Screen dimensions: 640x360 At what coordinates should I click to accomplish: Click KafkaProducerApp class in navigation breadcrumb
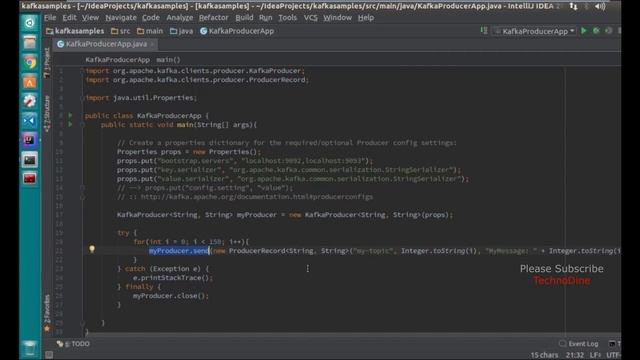[237, 31]
